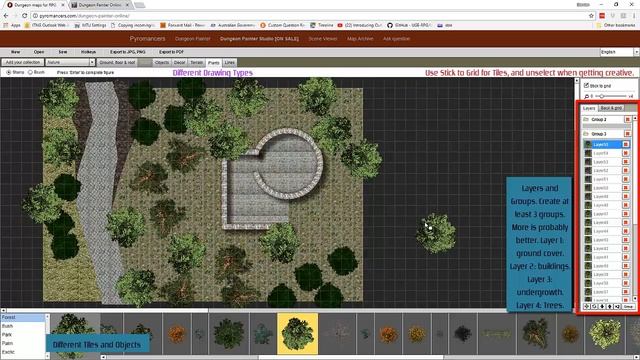This screenshot has height=360, width=640.
Task: Open the Dungeon Painter link
Action: click(192, 39)
